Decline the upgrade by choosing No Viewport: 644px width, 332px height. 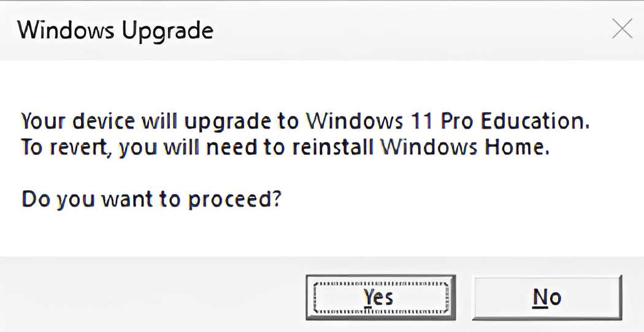[x=547, y=298]
